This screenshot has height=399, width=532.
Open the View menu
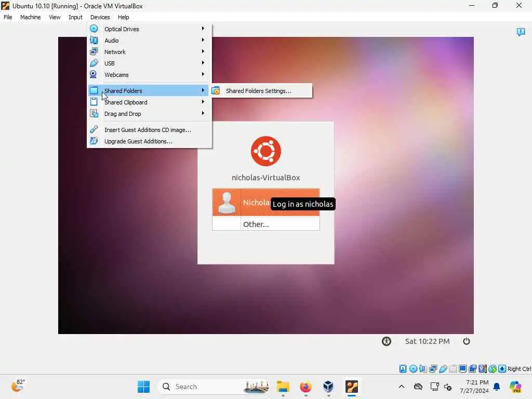(55, 17)
